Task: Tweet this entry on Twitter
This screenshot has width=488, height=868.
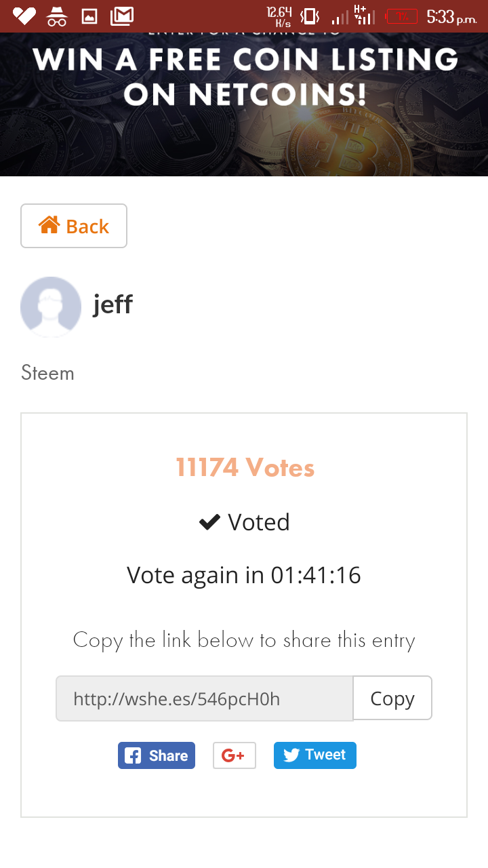Action: coord(314,755)
